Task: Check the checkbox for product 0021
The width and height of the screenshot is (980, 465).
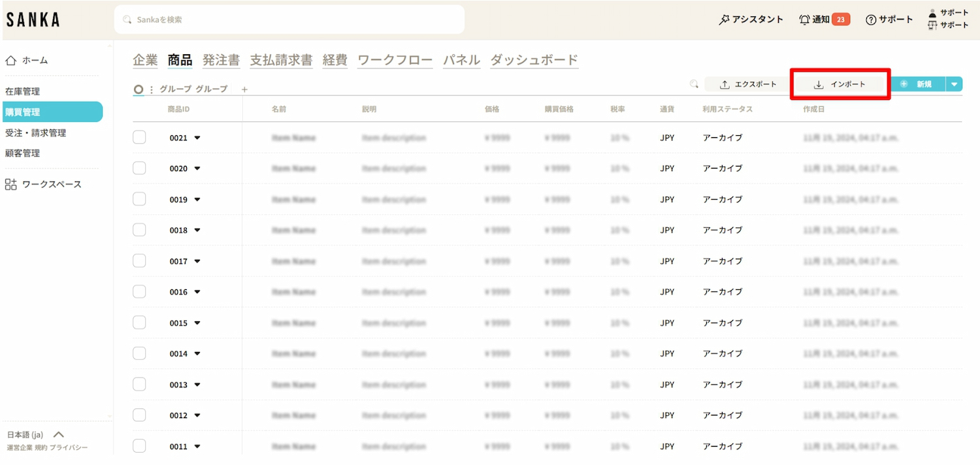Action: 139,138
